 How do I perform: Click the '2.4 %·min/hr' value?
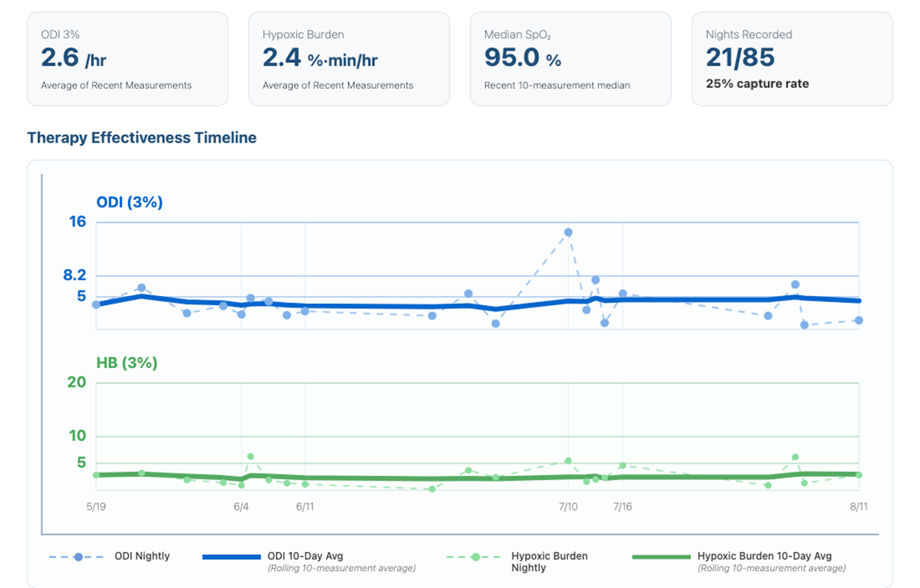tap(320, 57)
